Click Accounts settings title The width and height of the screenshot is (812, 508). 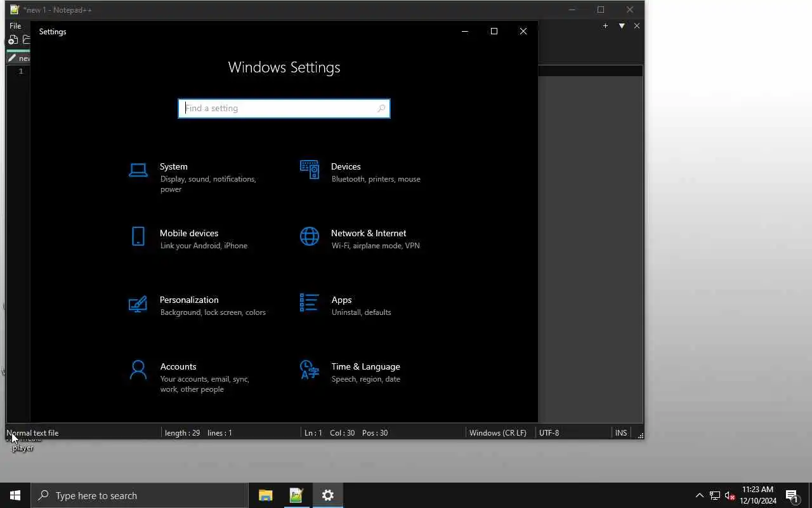[178, 366]
